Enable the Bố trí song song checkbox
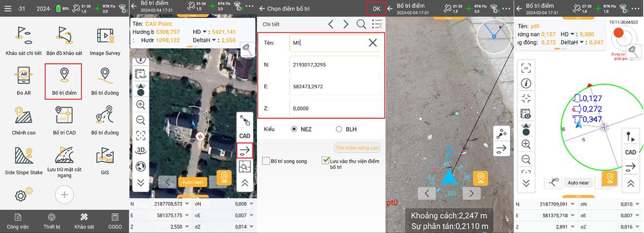The height and width of the screenshot is (233, 644). tap(266, 161)
